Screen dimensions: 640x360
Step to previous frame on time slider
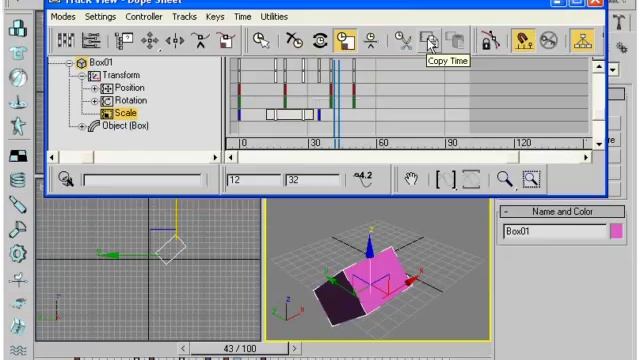[x=183, y=349]
